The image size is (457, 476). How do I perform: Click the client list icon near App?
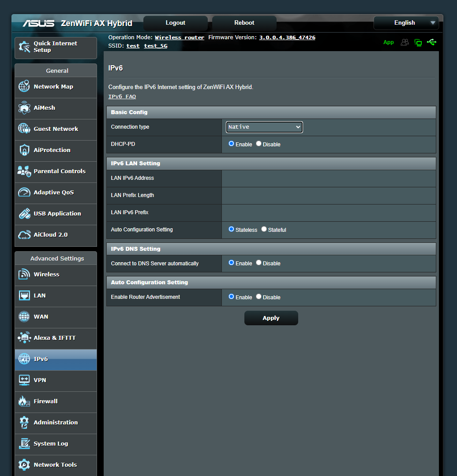pyautogui.click(x=405, y=42)
